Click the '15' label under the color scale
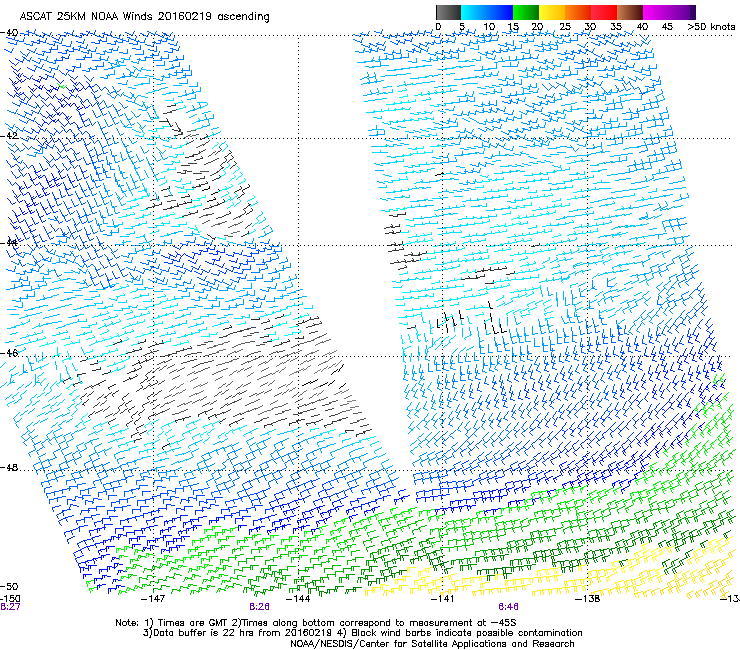 513,27
